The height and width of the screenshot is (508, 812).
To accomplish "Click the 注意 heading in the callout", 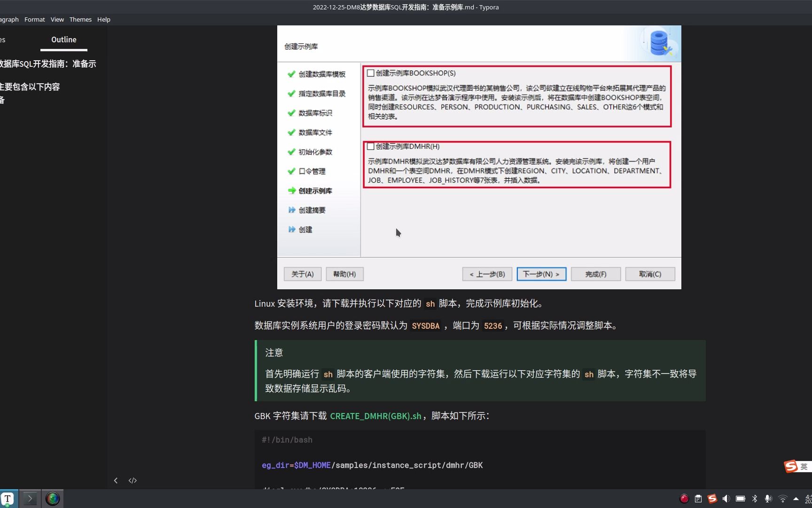I will (274, 352).
